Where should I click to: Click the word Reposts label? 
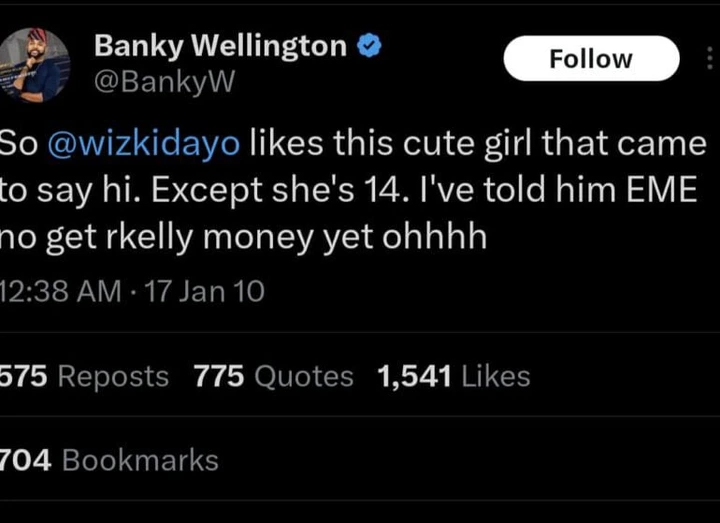(113, 376)
